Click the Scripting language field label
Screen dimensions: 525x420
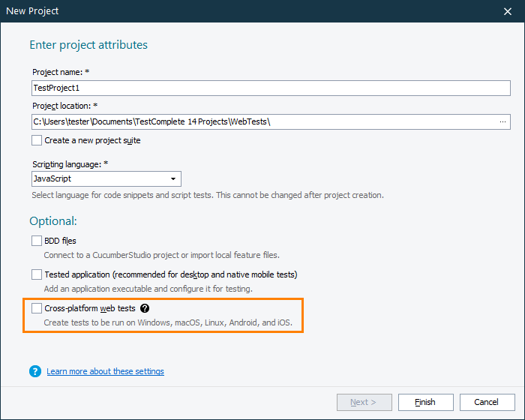(x=69, y=163)
